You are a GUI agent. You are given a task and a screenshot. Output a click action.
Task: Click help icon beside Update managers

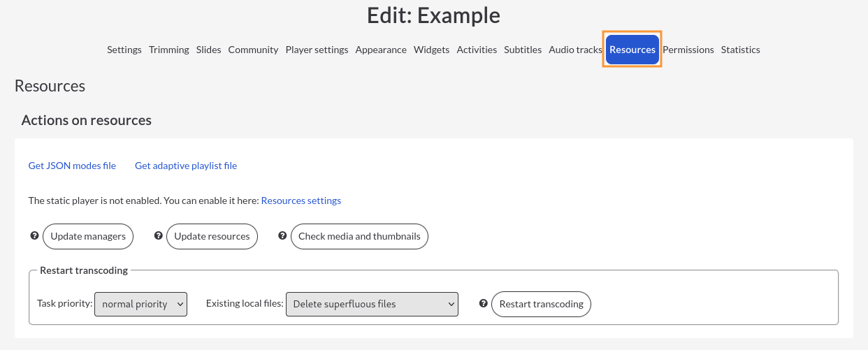pyautogui.click(x=34, y=236)
